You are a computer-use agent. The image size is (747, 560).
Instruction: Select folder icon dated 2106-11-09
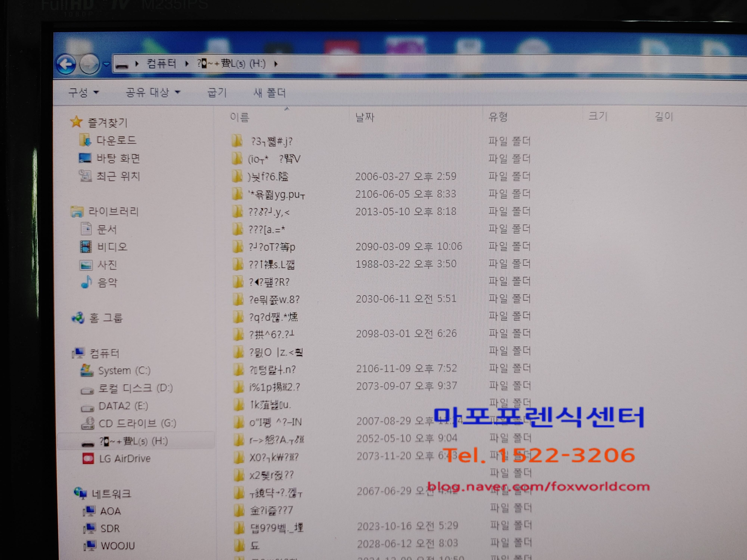tap(238, 369)
